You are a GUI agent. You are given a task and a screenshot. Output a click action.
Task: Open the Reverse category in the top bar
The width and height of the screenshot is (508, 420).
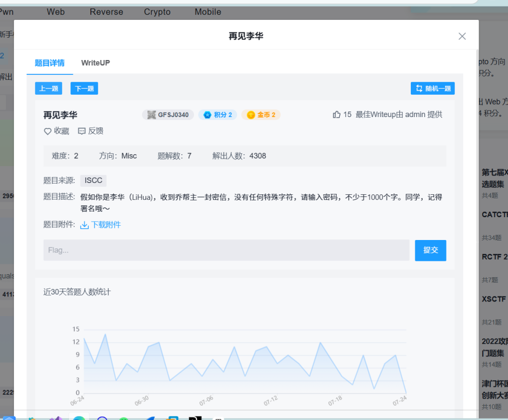coord(106,12)
